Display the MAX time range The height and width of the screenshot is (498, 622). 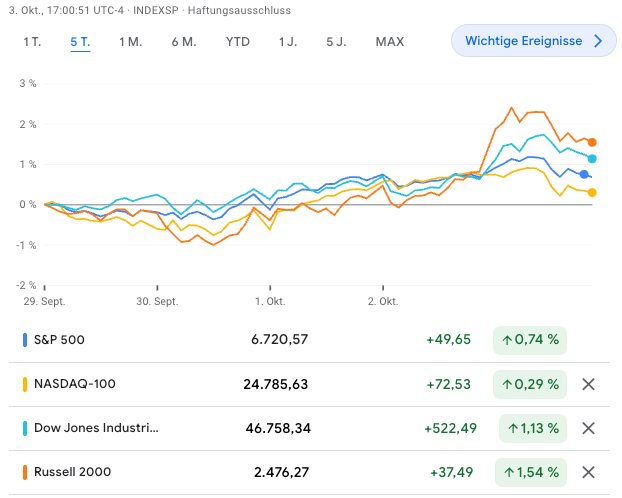pos(389,42)
